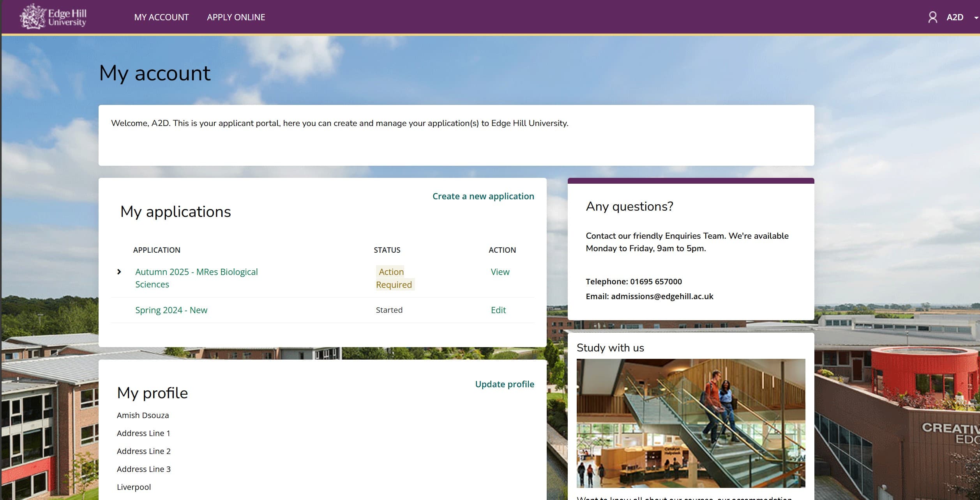Screen dimensions: 980x500
Task: Click Update profile
Action: (505, 384)
